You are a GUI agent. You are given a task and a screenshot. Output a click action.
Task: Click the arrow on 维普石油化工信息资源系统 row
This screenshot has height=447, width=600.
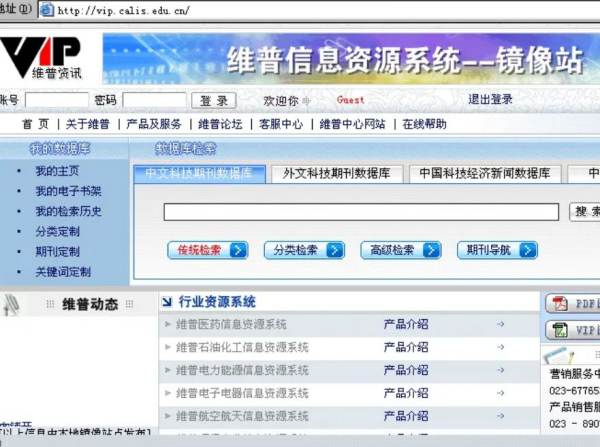pos(500,347)
